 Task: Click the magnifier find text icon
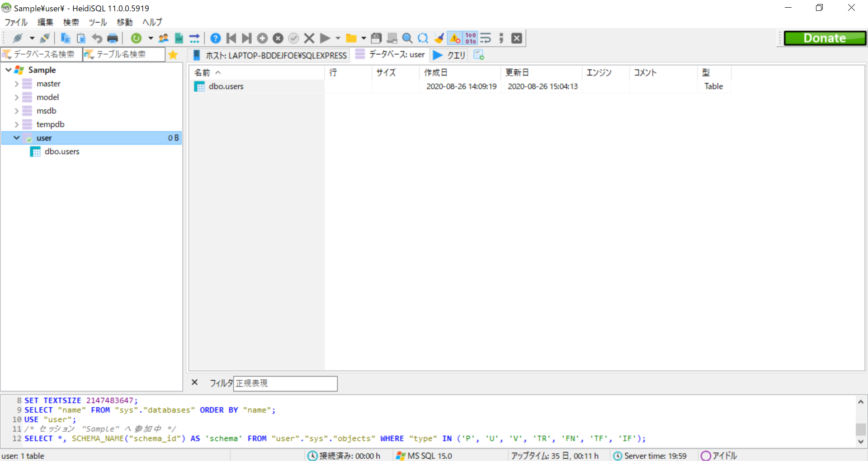[407, 38]
